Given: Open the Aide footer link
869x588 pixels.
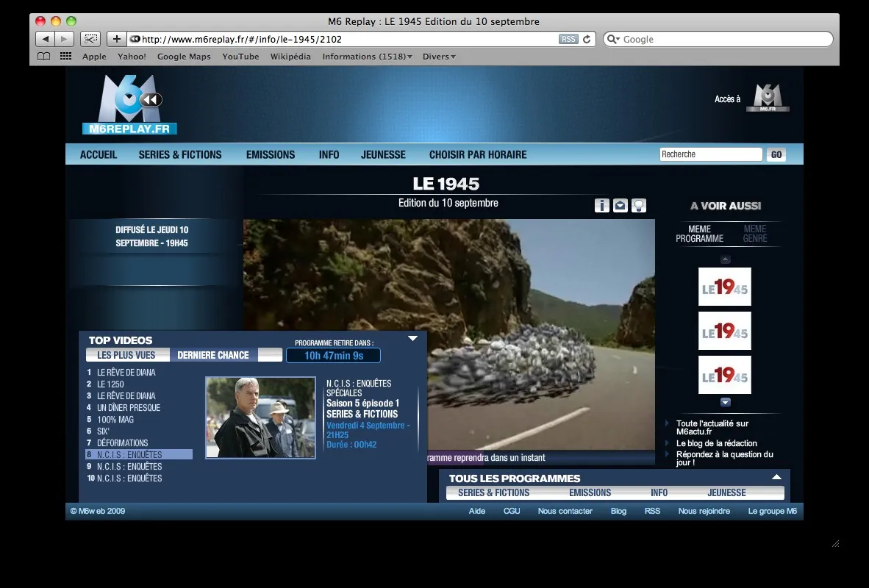Looking at the screenshot, I should tap(477, 511).
